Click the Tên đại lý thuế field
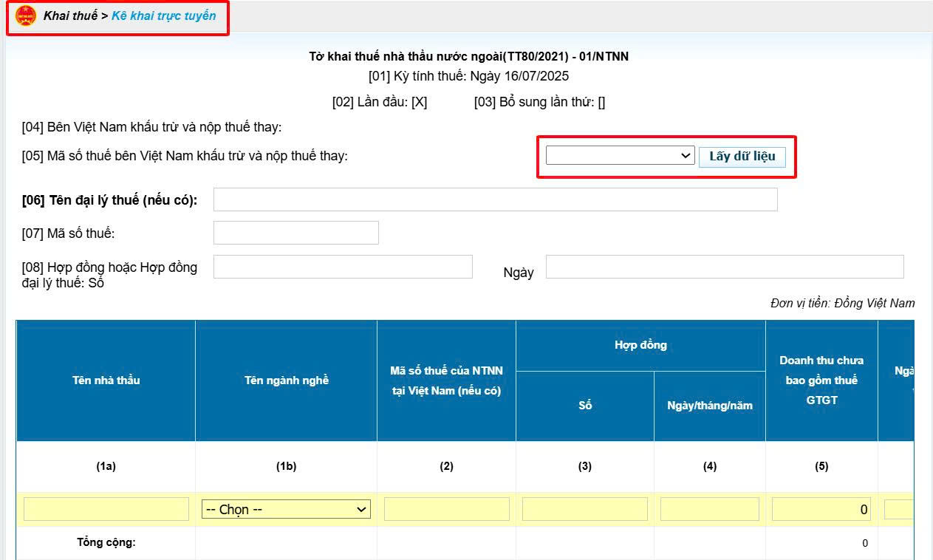This screenshot has width=933, height=560. 495,199
